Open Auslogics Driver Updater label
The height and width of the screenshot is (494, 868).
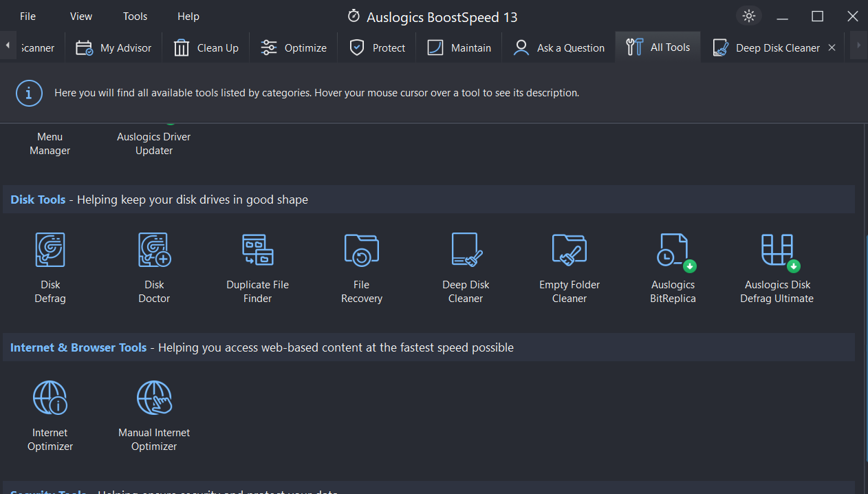click(x=154, y=144)
